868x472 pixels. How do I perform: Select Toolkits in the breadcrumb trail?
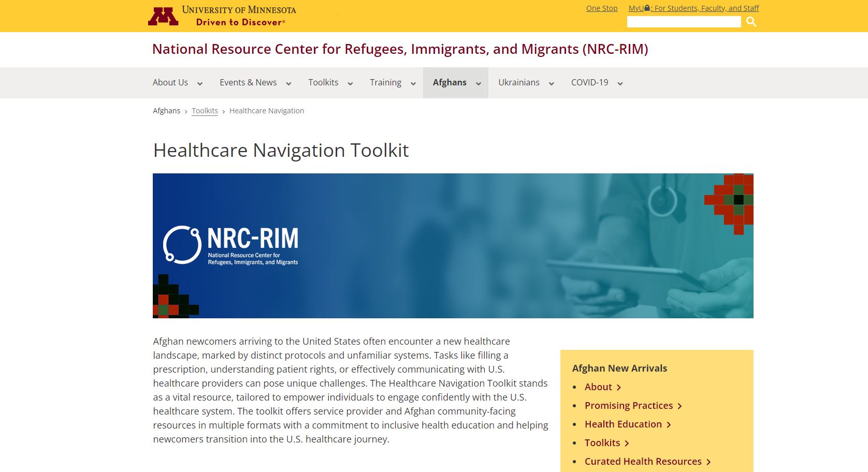coord(205,111)
